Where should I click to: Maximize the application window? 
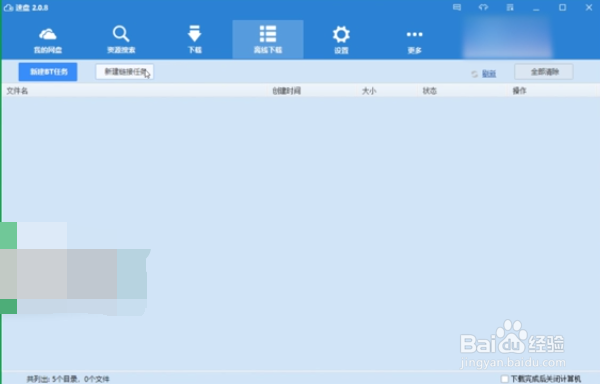point(562,7)
